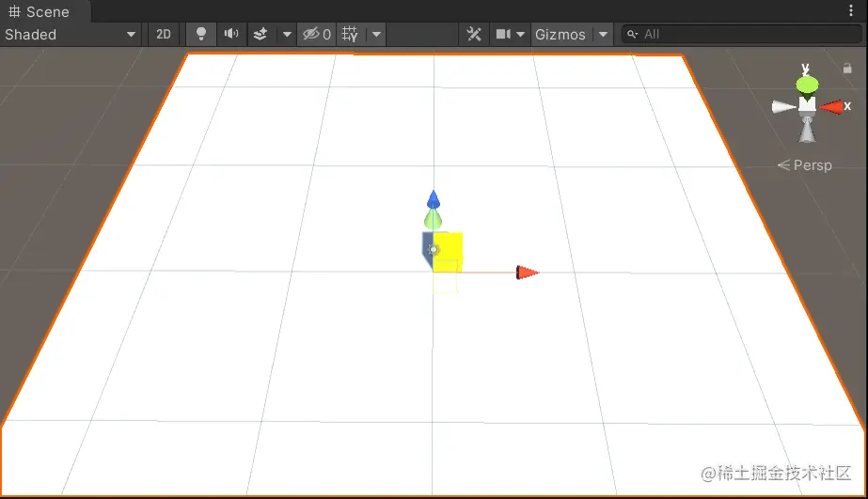Screen dimensions: 868x499
Task: Expand the camera settings dropdown arrow
Action: pyautogui.click(x=521, y=34)
